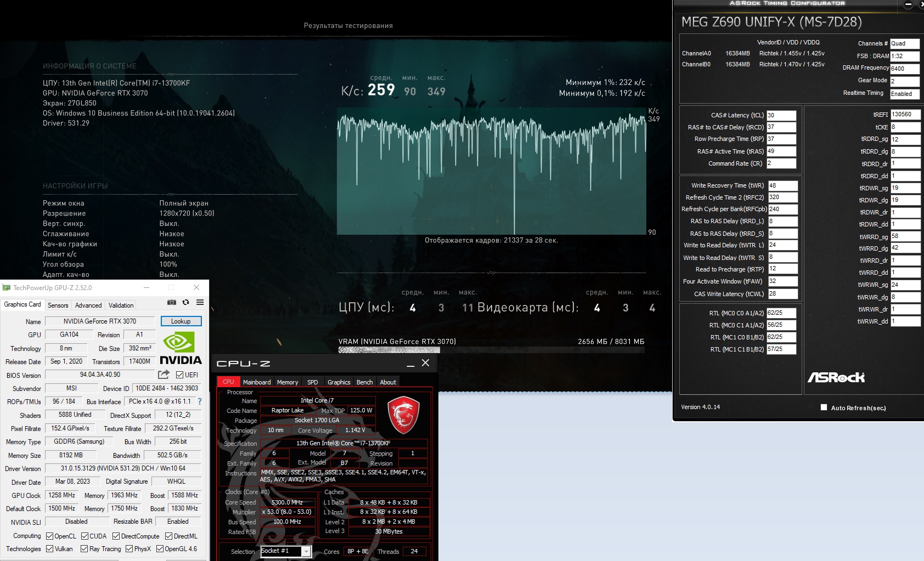Viewport: 924px width, 561px height.
Task: Click the VRAM usage bar
Action: pos(491,350)
